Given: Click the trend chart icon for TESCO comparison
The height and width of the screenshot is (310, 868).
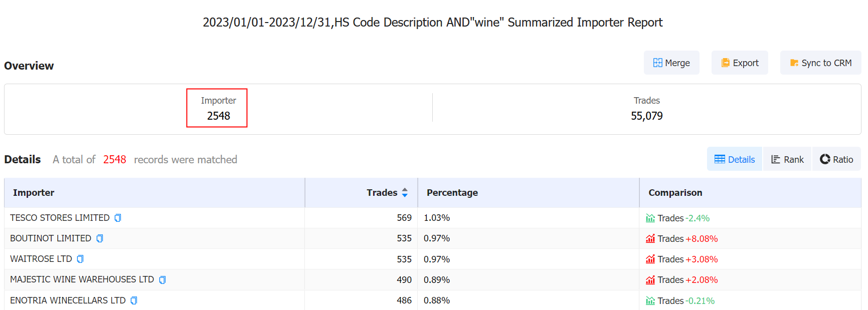Looking at the screenshot, I should tap(650, 218).
